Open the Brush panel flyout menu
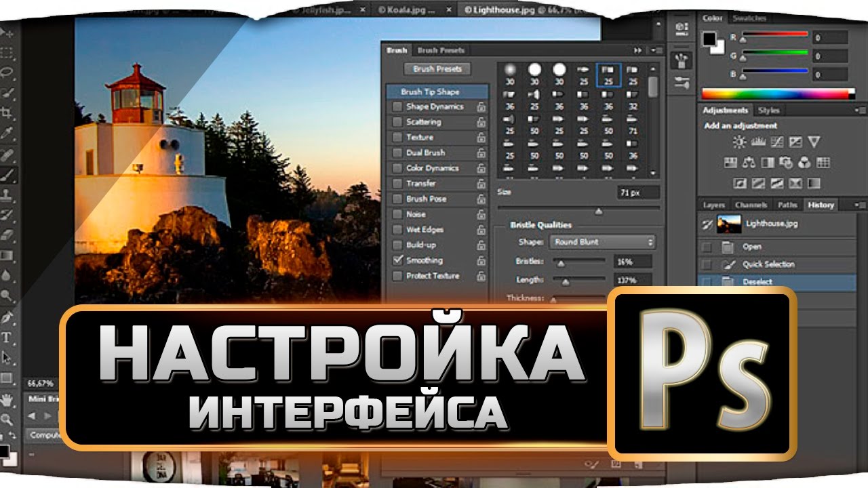The height and width of the screenshot is (488, 868). point(656,50)
